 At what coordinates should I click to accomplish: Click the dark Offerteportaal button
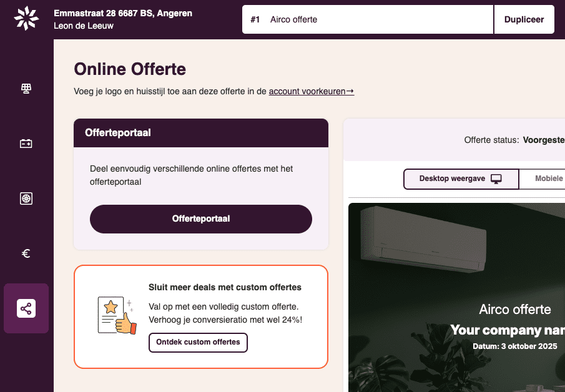click(x=201, y=219)
